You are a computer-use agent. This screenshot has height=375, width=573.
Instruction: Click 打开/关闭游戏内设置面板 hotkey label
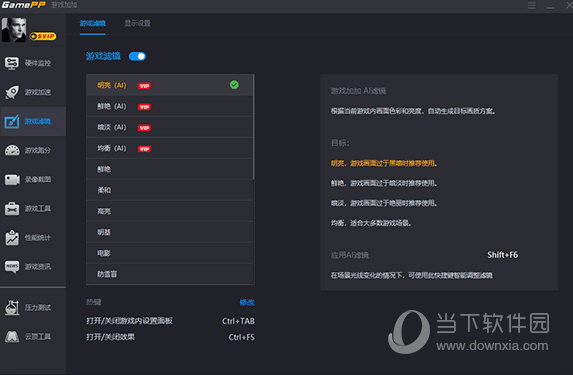(x=129, y=321)
